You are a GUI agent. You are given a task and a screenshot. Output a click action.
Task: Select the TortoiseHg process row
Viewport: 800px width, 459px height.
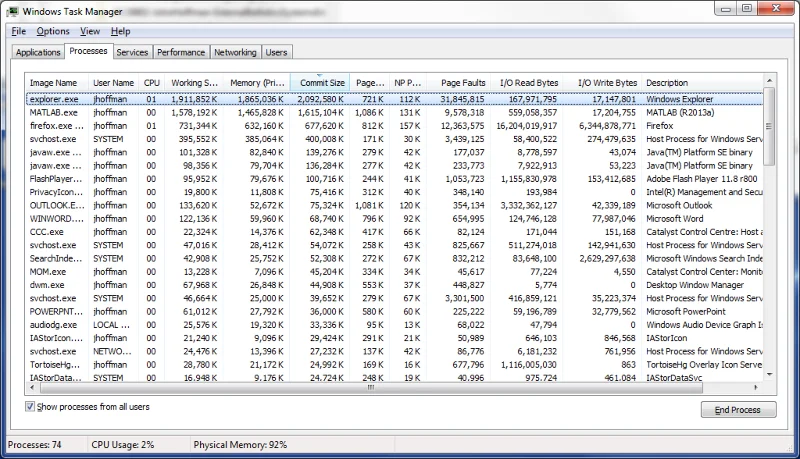coord(394,364)
